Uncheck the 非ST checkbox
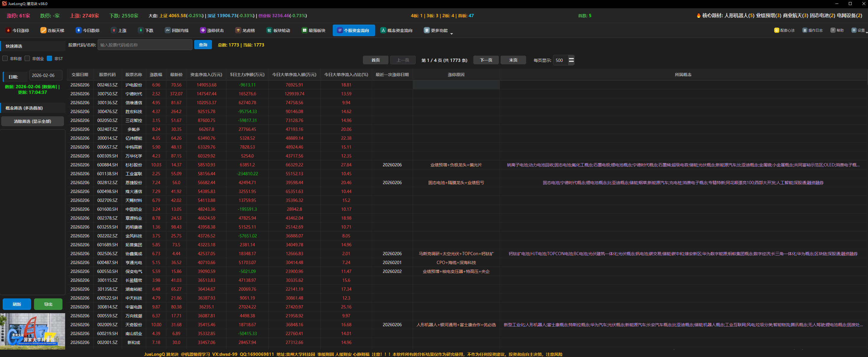The width and height of the screenshot is (868, 357). (49, 58)
